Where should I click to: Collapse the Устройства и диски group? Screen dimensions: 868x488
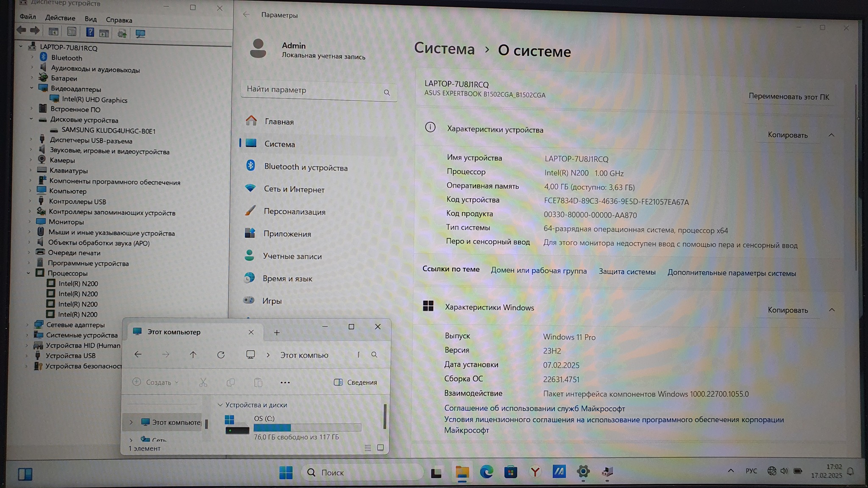tap(220, 405)
